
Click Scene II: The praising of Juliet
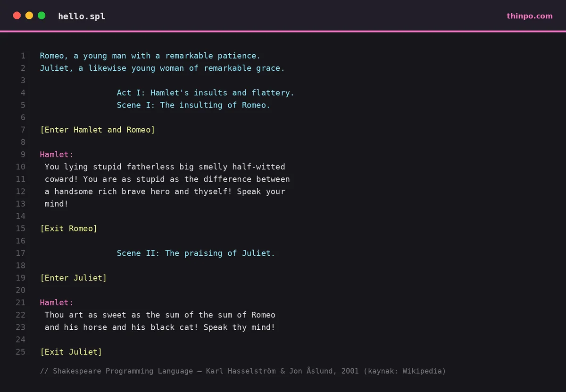[x=196, y=253]
